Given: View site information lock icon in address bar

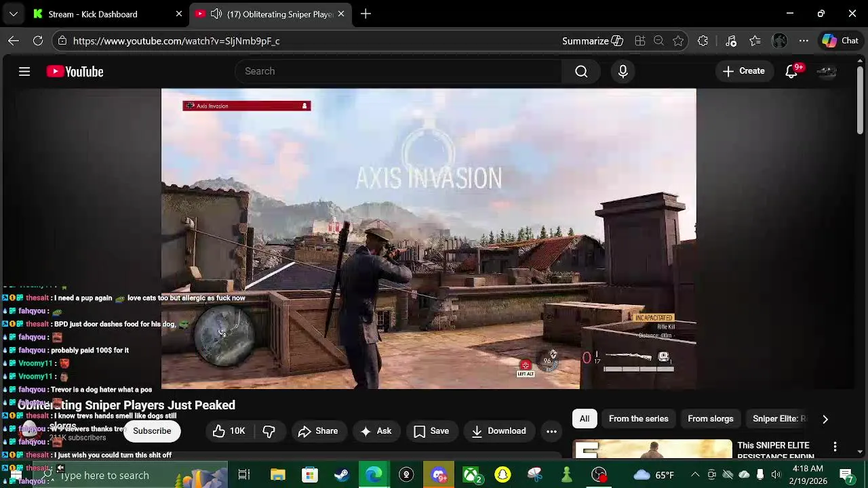Looking at the screenshot, I should 62,41.
